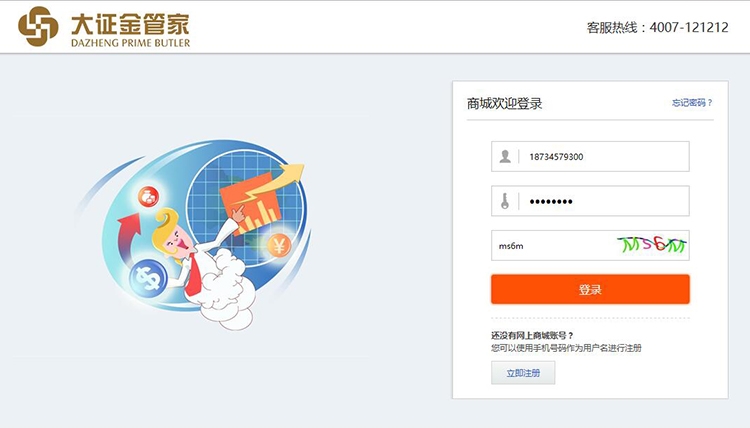This screenshot has height=428, width=750.
Task: Click the yellow upward arrow on chart graphic
Action: 275,181
